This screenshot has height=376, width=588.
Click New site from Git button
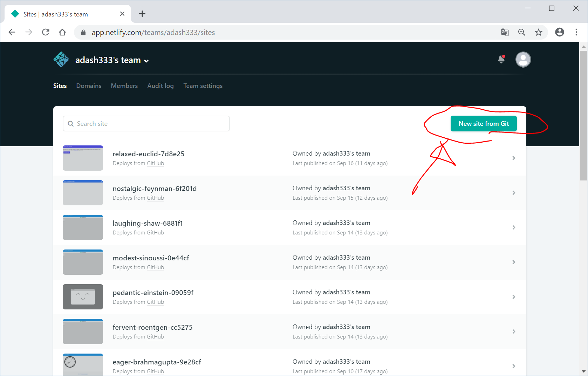[484, 124]
